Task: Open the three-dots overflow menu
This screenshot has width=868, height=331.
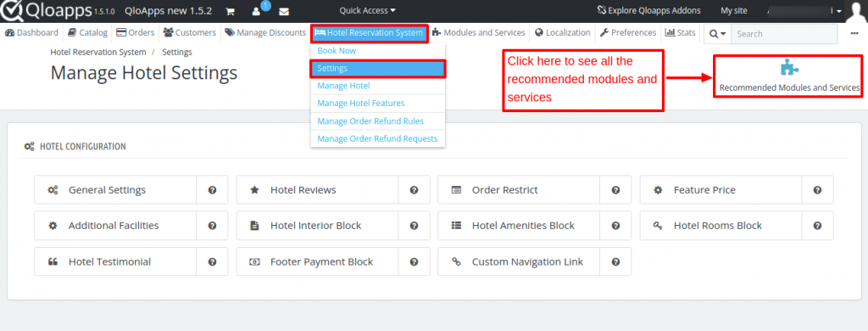Action: coord(854,33)
